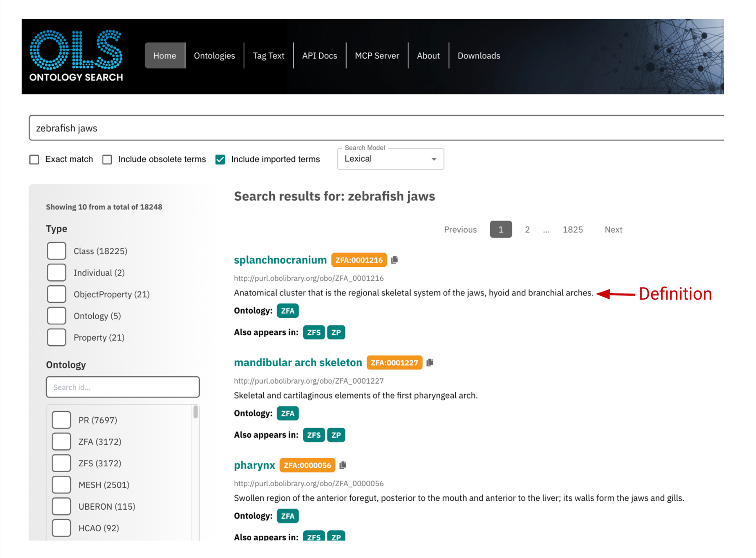756x558 pixels.
Task: Open ZFA ontology badge under splanchnocranium
Action: [288, 311]
